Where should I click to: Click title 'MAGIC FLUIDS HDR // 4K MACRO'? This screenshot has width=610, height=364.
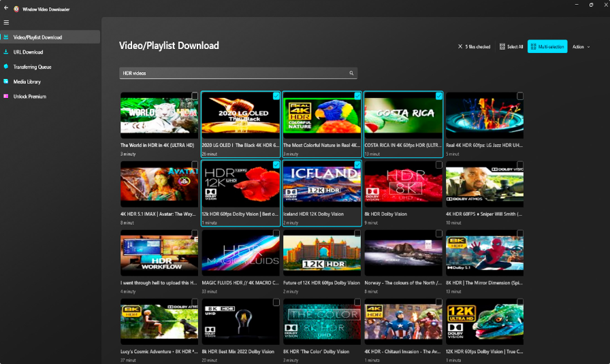240,283
